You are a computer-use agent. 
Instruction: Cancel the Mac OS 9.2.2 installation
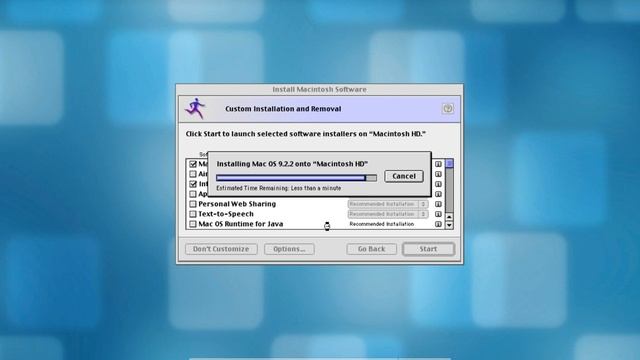[x=404, y=176]
